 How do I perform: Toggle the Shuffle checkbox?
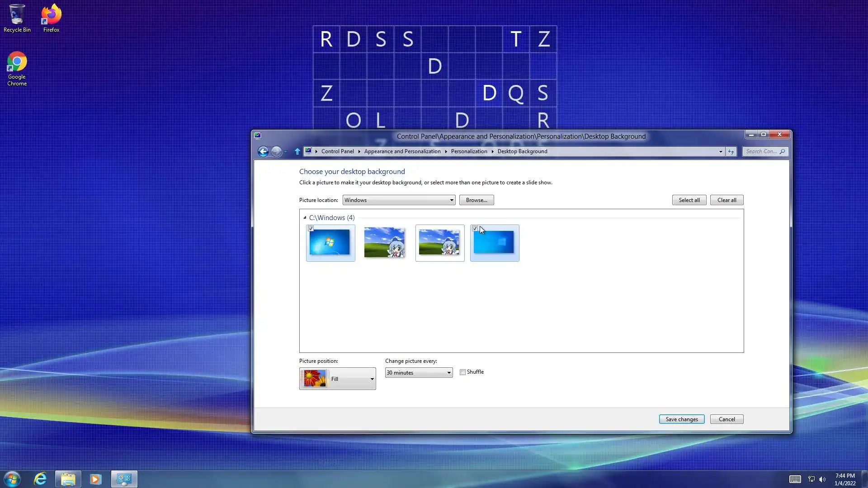point(462,372)
